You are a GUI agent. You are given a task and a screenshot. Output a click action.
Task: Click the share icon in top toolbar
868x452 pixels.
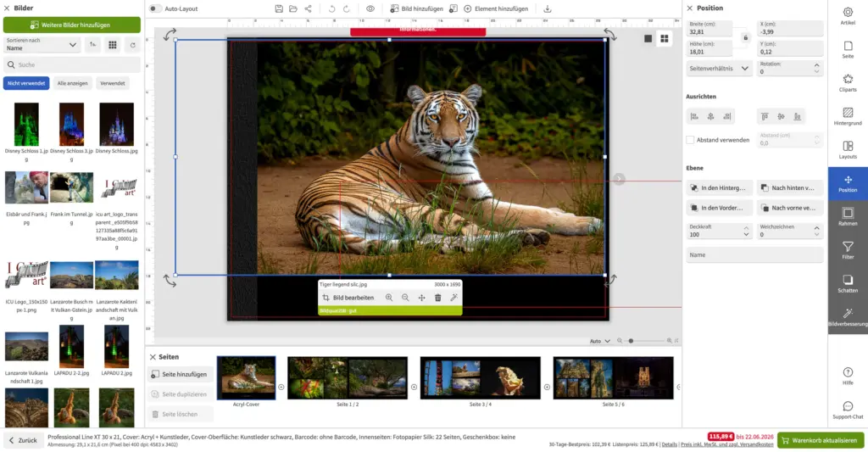point(309,8)
